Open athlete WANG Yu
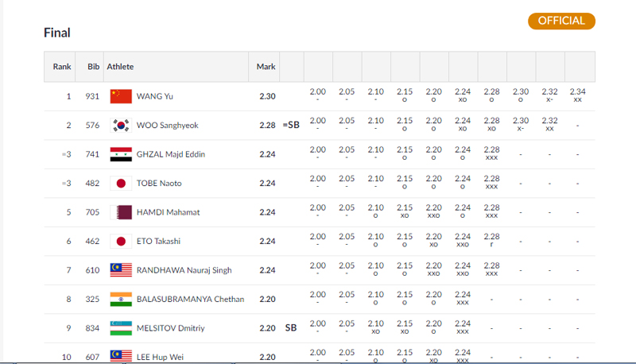This screenshot has width=636, height=364. coord(154,96)
